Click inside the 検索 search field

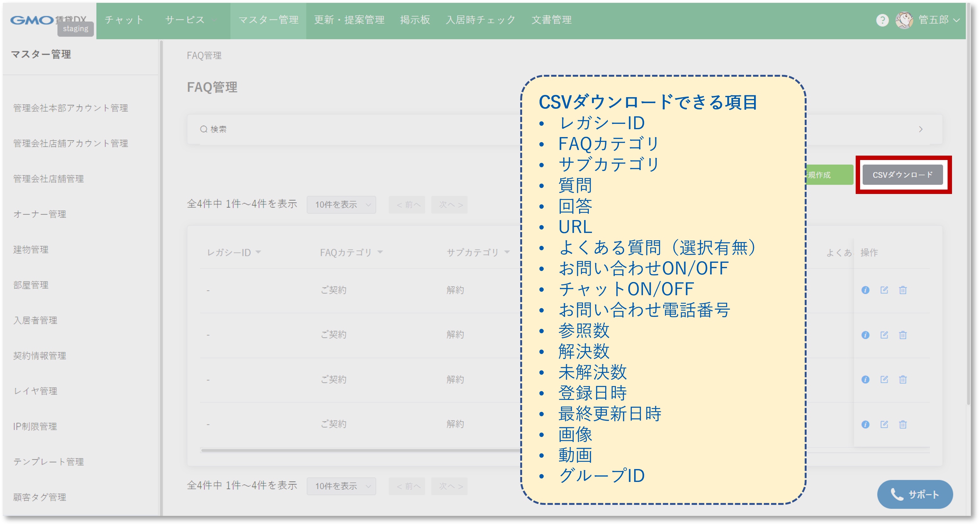(266, 129)
